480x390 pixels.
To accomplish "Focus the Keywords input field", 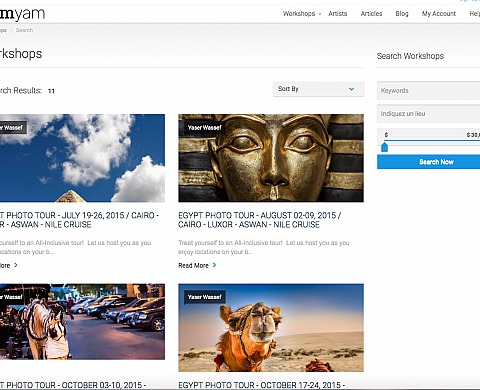I will pos(429,90).
